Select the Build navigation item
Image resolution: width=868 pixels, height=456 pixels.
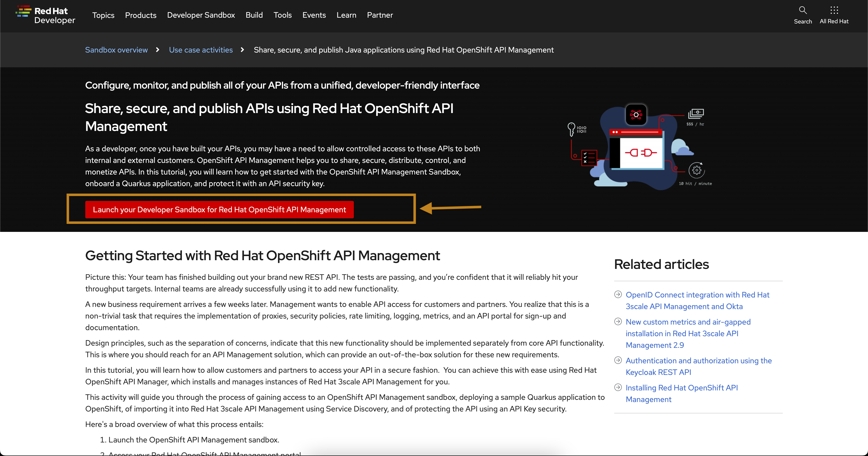point(254,15)
